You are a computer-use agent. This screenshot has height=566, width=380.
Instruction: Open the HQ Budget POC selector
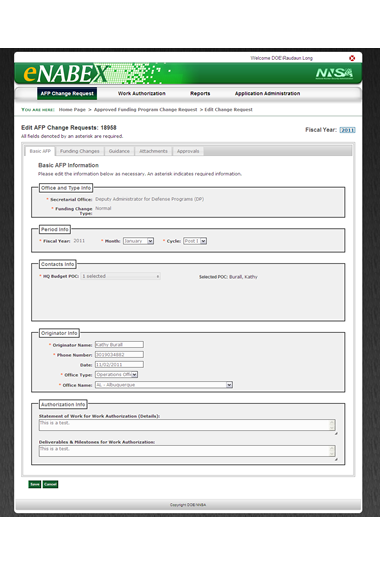click(121, 277)
